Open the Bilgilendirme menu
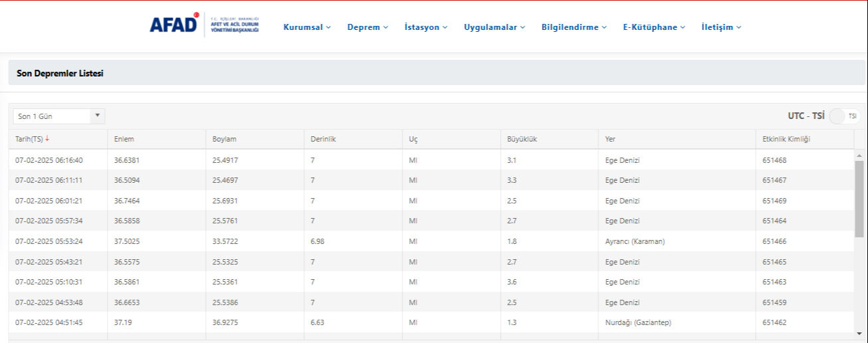868x343 pixels. pos(574,27)
